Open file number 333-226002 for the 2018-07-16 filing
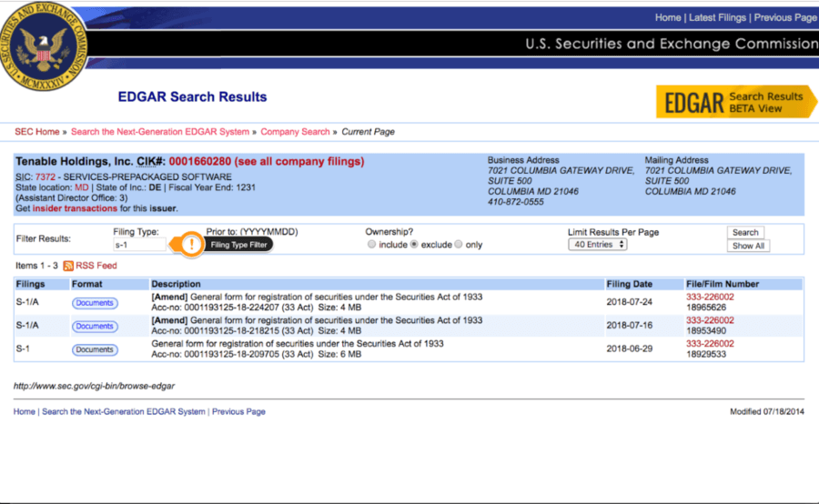819x504 pixels. [710, 320]
